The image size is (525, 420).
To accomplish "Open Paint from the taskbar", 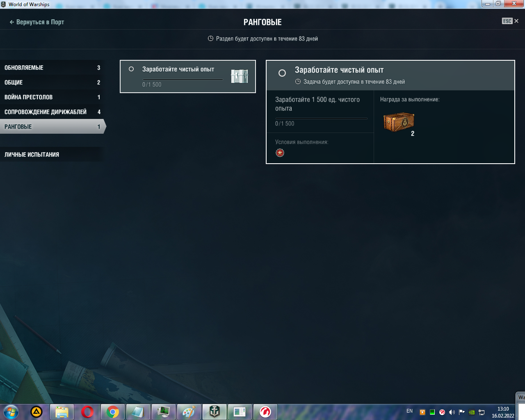I will click(x=189, y=412).
